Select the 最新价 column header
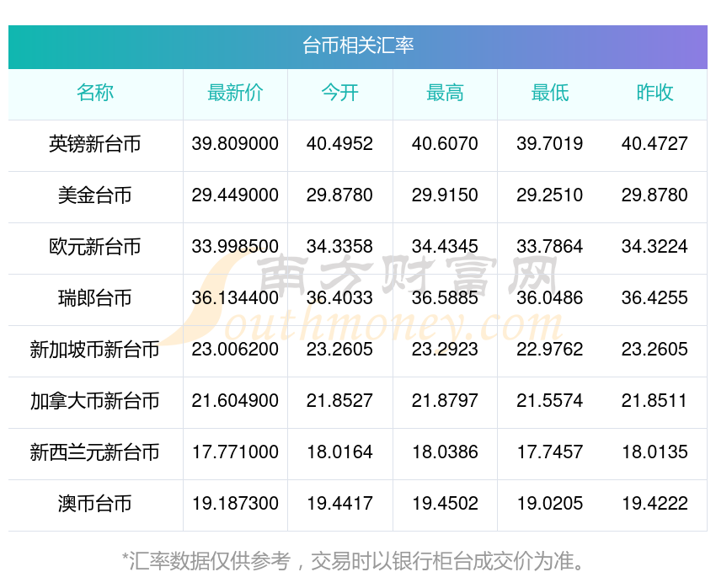 point(235,93)
